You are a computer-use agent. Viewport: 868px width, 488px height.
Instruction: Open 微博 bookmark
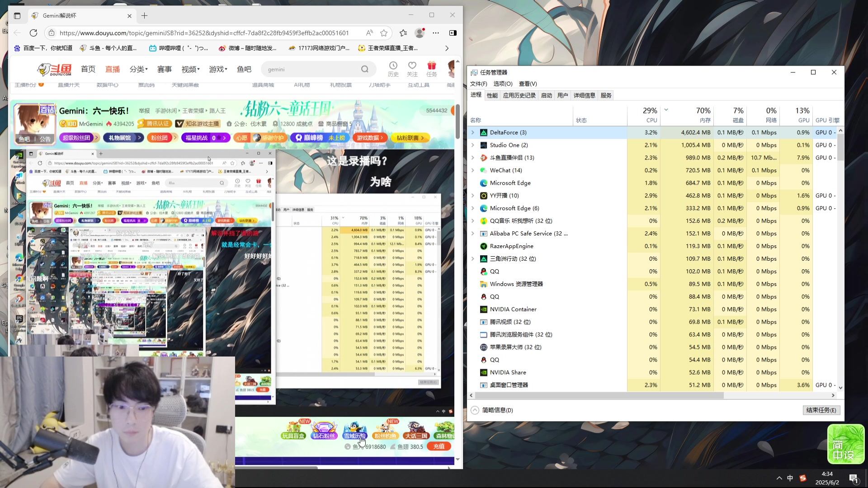click(248, 48)
